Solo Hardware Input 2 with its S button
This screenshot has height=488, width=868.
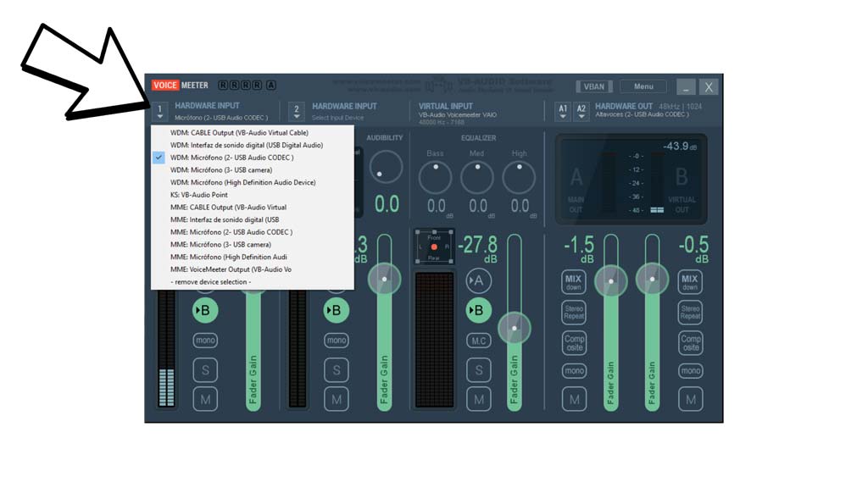(x=337, y=369)
